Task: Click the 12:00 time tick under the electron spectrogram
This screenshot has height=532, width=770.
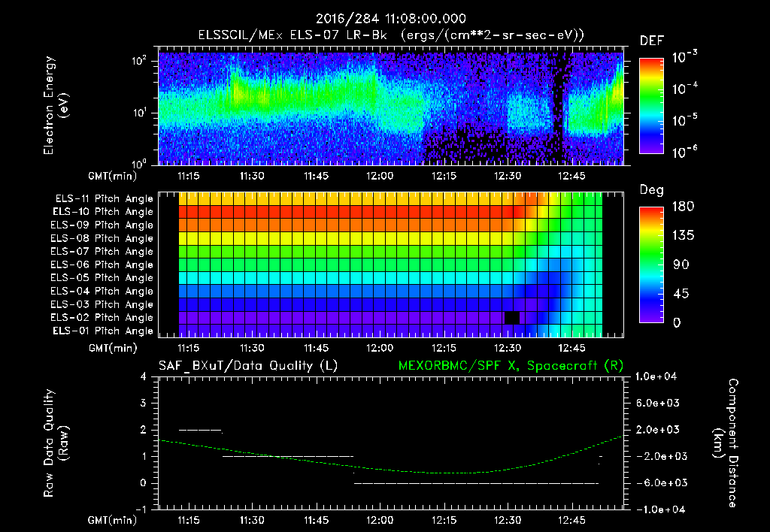Action: tap(380, 176)
